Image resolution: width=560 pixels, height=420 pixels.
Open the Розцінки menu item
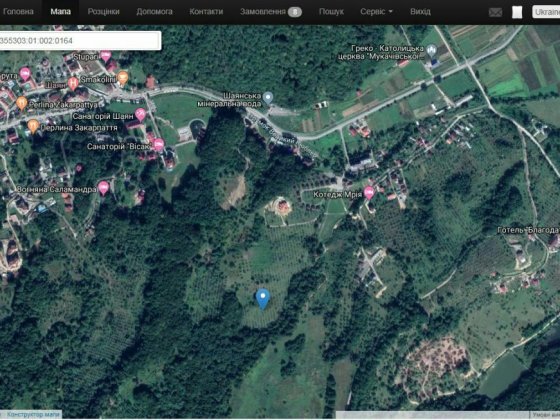pyautogui.click(x=104, y=12)
